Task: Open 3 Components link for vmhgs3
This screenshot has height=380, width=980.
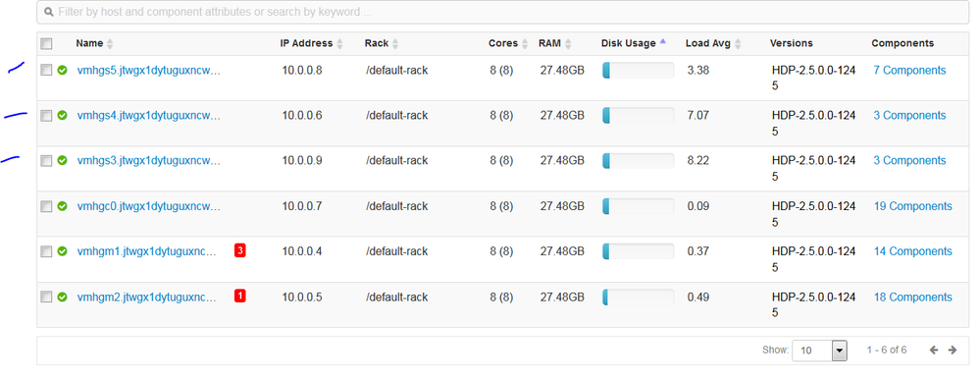Action: [x=909, y=160]
